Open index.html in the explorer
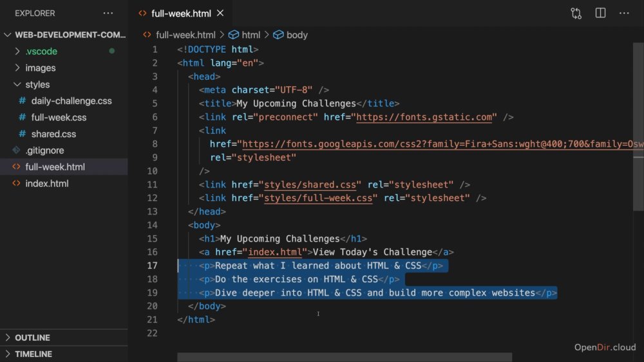The height and width of the screenshot is (362, 644). [x=47, y=184]
